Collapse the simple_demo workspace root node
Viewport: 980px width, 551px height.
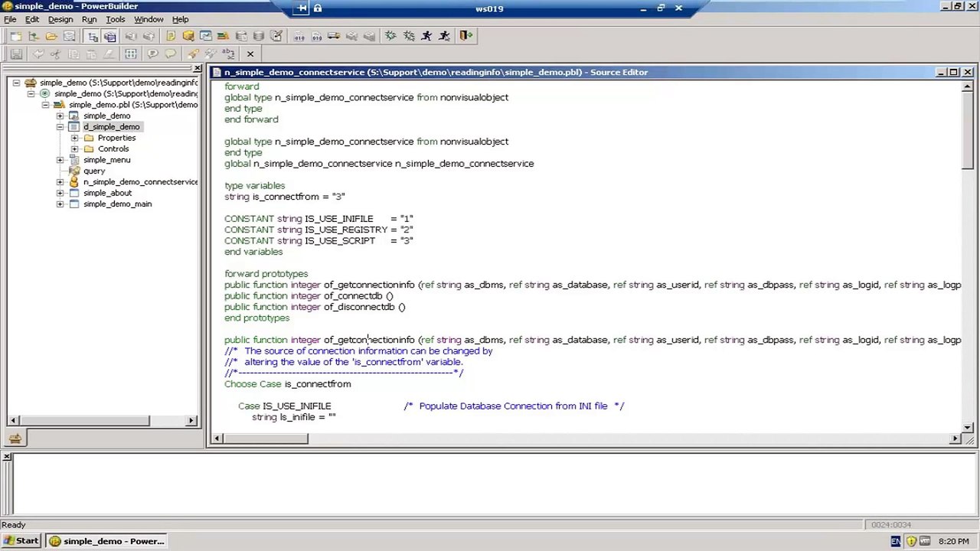(16, 83)
